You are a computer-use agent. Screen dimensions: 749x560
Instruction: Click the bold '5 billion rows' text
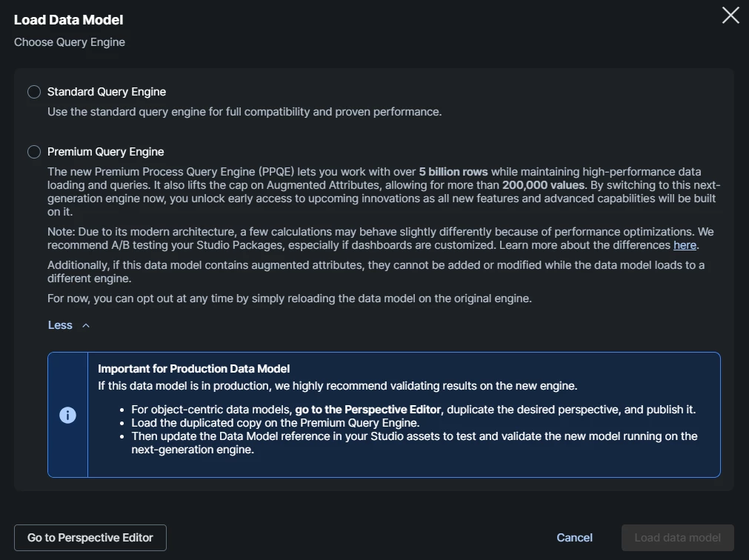(453, 171)
